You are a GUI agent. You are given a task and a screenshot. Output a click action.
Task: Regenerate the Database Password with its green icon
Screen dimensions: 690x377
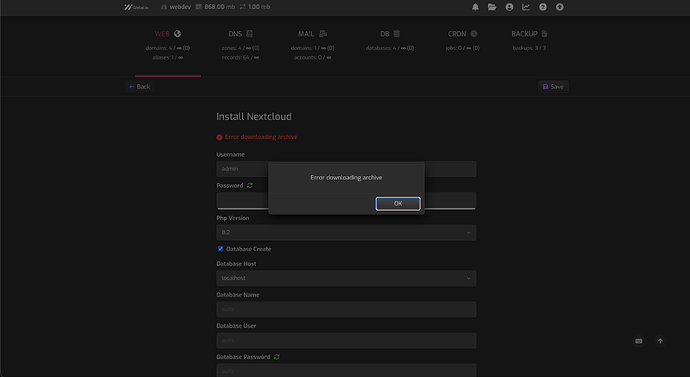[277, 357]
